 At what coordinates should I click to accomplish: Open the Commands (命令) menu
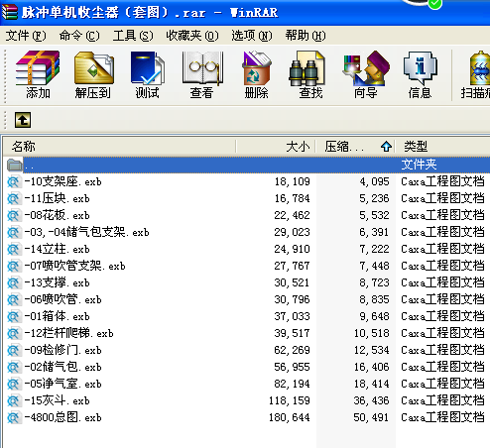click(x=79, y=36)
